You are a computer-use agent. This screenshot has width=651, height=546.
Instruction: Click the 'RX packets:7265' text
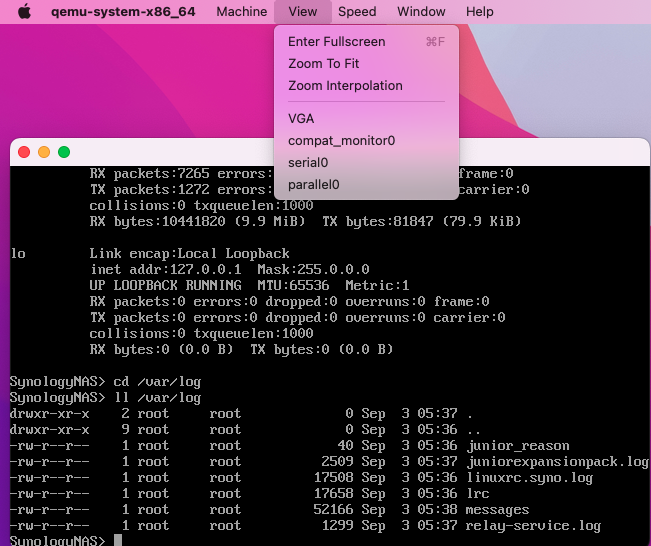click(149, 174)
